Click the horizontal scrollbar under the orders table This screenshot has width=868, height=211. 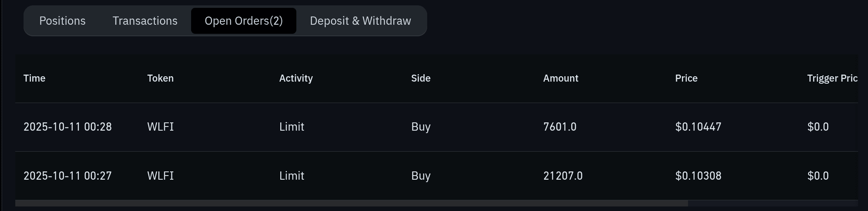coord(351,203)
